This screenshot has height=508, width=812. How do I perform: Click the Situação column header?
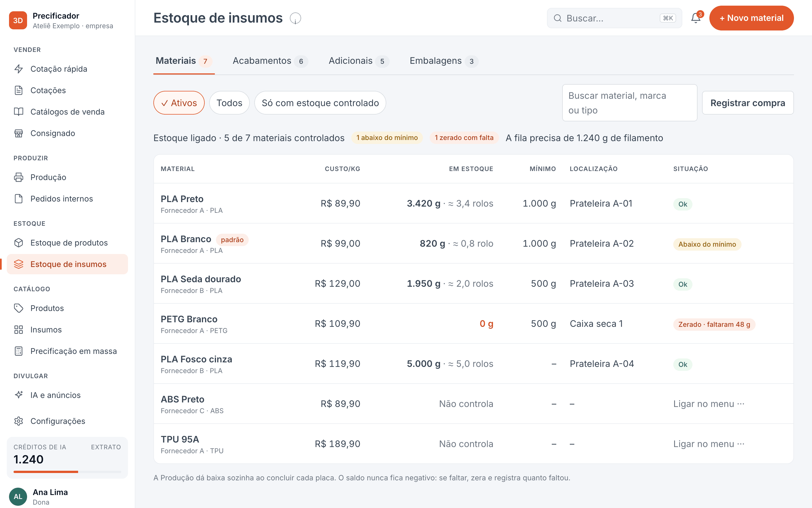(x=690, y=169)
